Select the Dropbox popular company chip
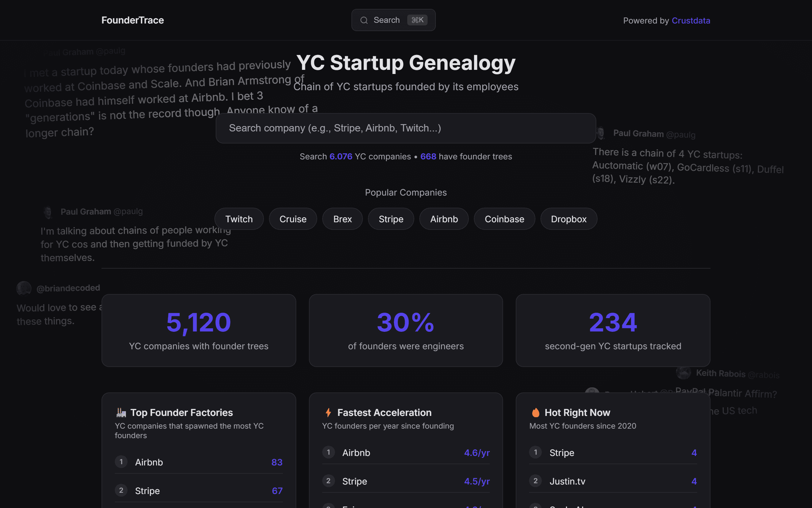This screenshot has width=812, height=508. coord(569,219)
